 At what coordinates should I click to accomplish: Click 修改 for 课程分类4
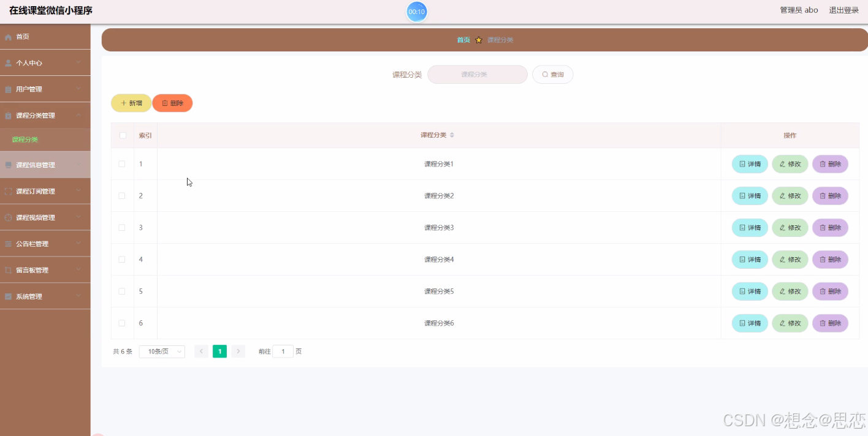[790, 260]
